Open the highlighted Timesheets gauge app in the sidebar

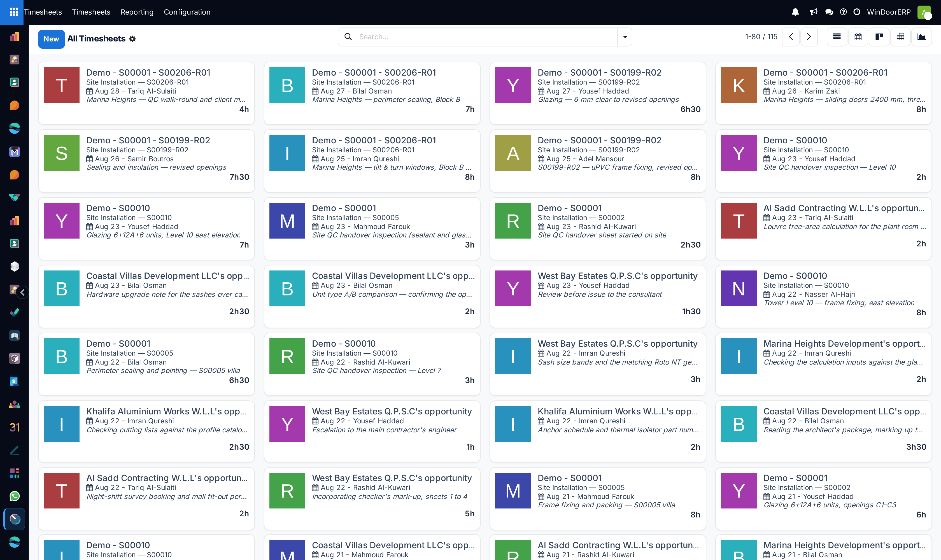click(14, 519)
